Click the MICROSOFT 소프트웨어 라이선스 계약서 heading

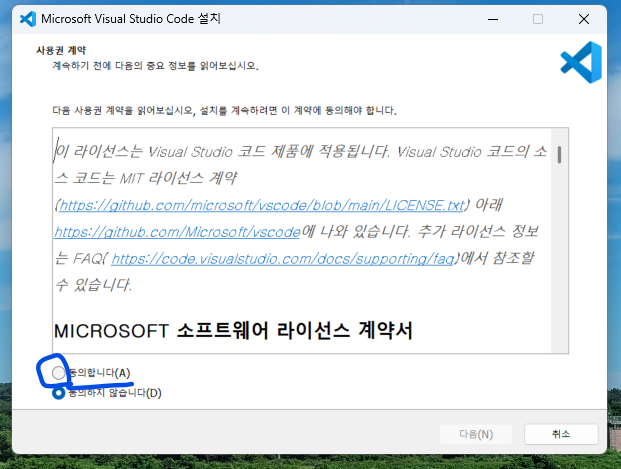point(233,331)
